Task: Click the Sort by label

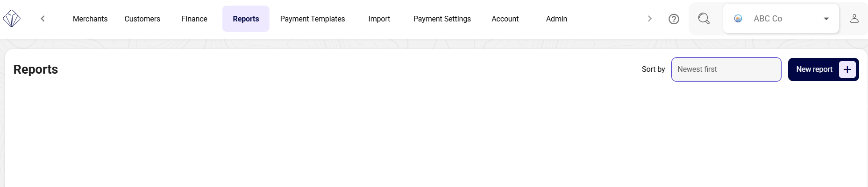Action: pyautogui.click(x=653, y=69)
